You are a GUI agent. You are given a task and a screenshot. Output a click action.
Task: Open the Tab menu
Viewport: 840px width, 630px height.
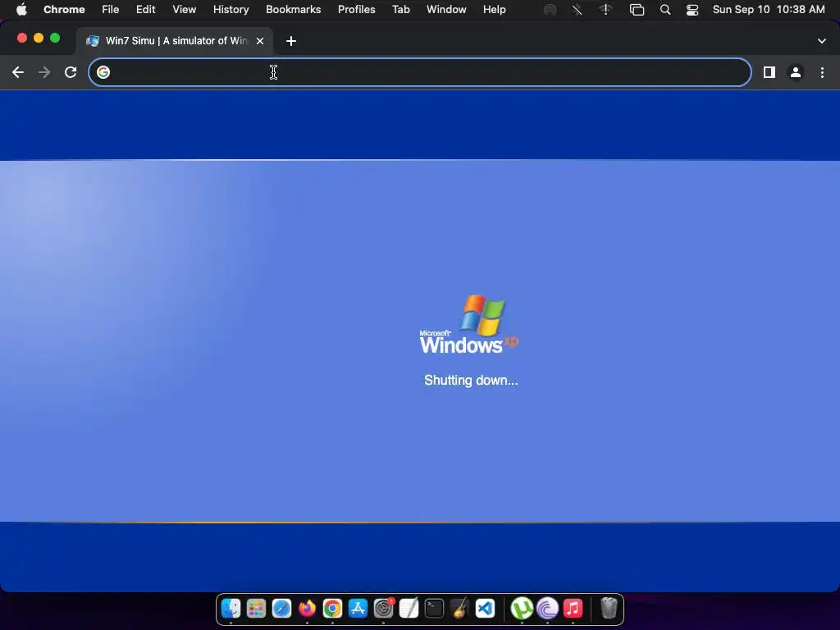click(400, 10)
